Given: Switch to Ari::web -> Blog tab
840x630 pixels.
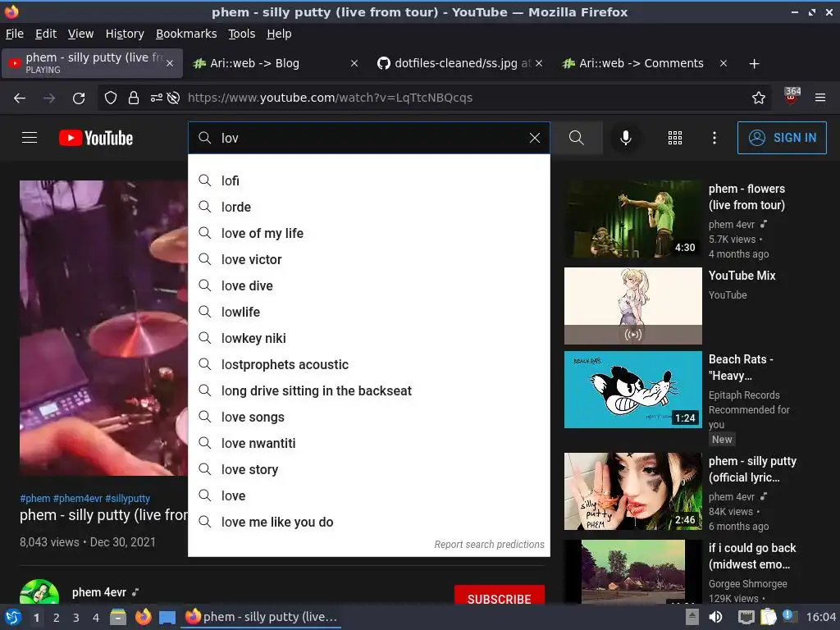Looking at the screenshot, I should 276,63.
